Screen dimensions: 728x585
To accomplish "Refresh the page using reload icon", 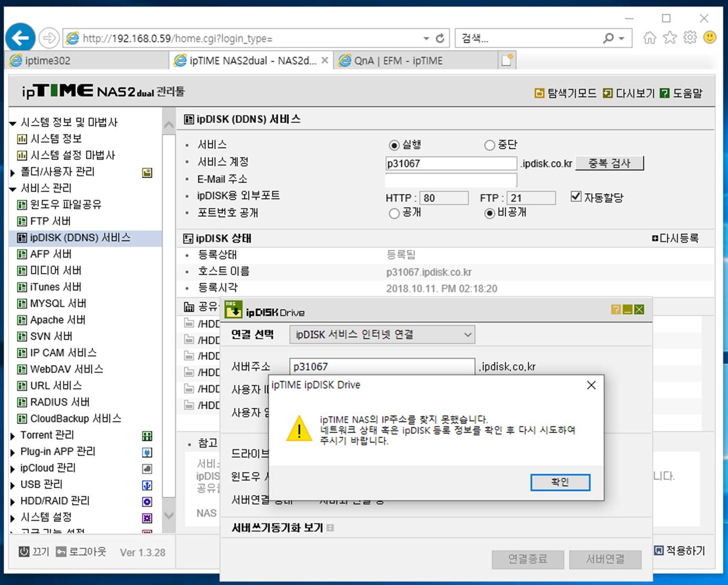I will tap(441, 38).
